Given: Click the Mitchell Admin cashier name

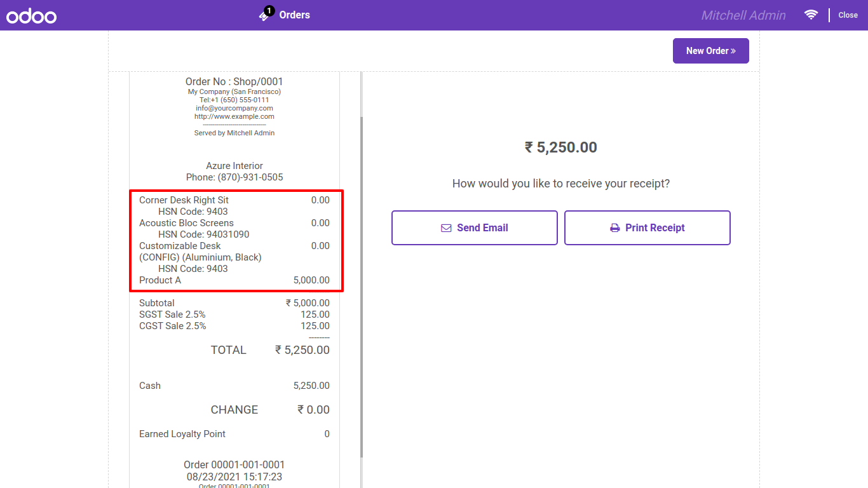Looking at the screenshot, I should 743,15.
